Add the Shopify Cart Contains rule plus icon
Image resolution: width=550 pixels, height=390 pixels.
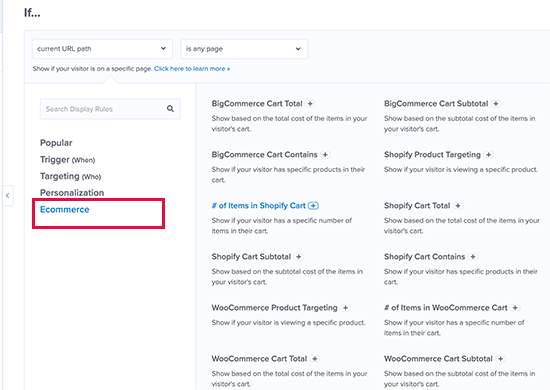(x=473, y=257)
